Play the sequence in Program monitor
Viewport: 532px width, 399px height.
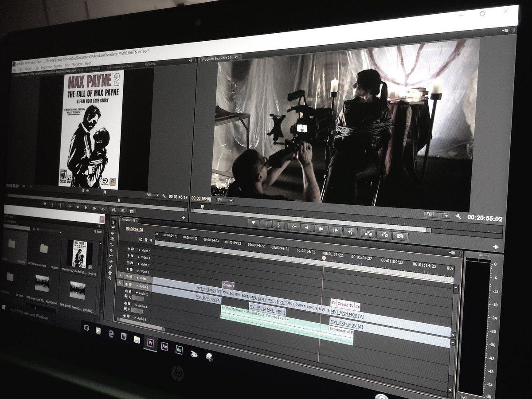[321, 229]
